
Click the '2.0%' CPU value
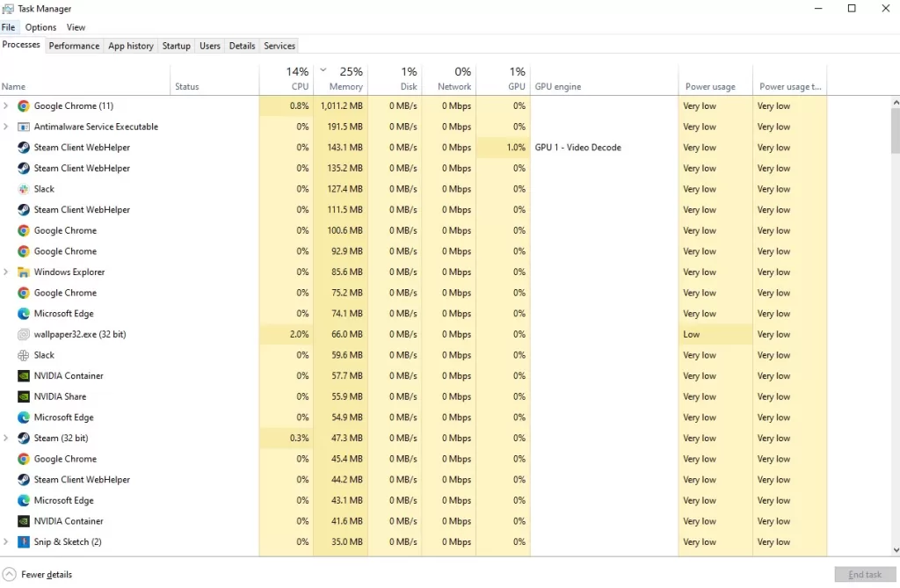[x=299, y=334]
